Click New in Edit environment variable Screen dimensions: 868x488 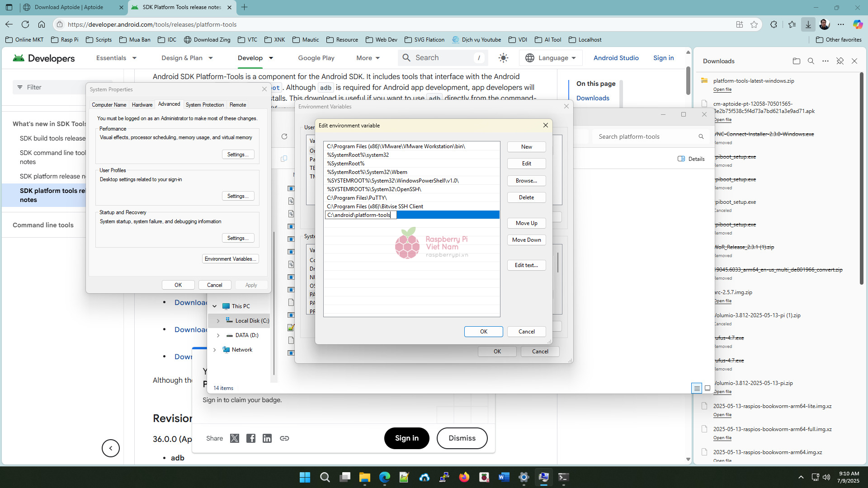(x=527, y=147)
